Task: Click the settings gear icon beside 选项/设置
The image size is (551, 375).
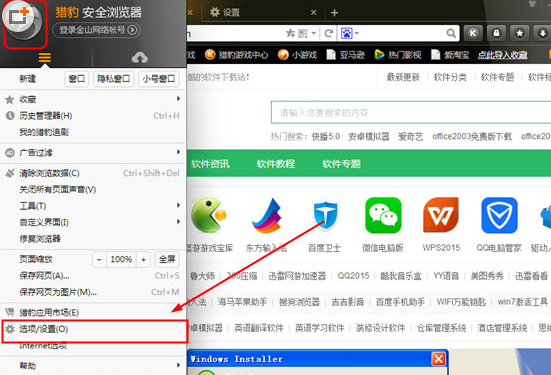Action: (10, 329)
